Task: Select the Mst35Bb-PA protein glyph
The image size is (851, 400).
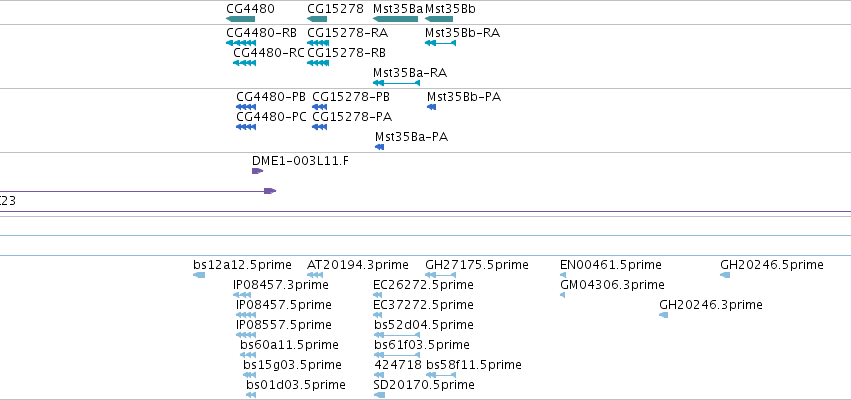Action: [x=431, y=107]
